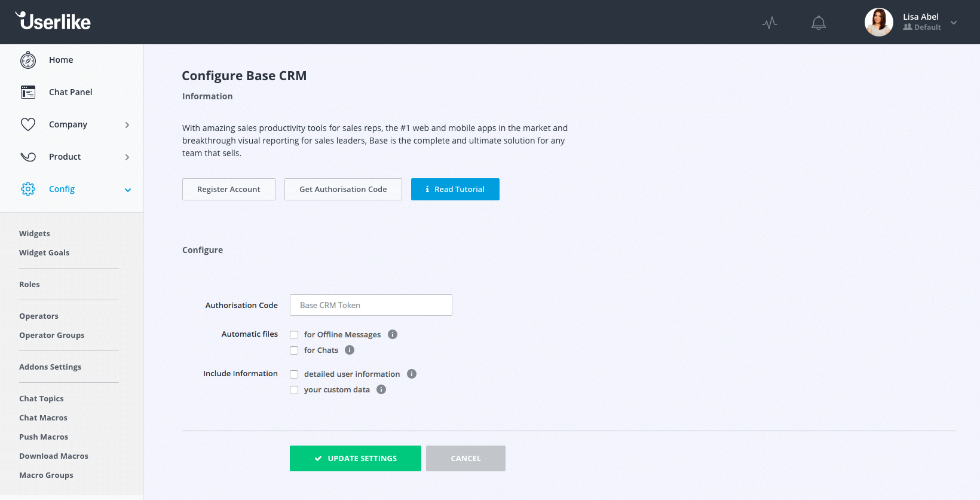The height and width of the screenshot is (500, 980).
Task: Open Chat Topics
Action: (x=41, y=398)
